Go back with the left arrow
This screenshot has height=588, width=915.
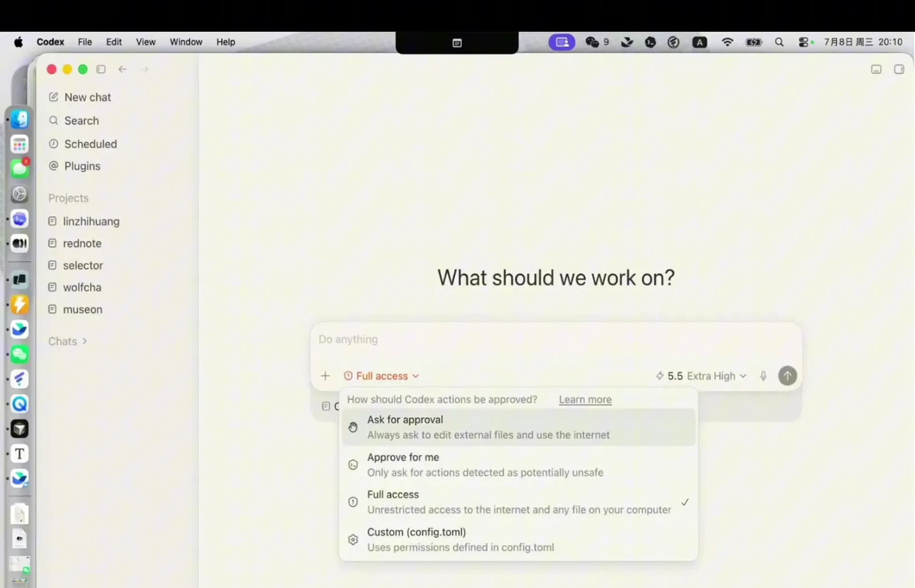(x=122, y=69)
